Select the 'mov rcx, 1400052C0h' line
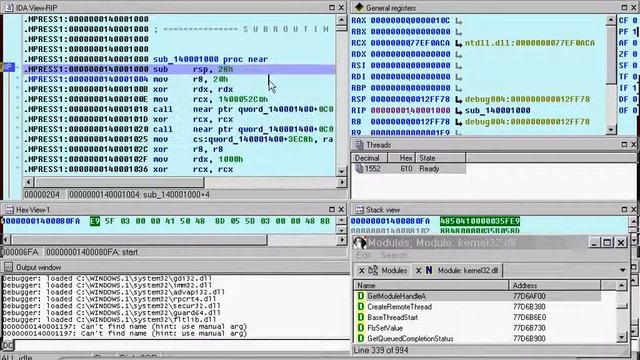The height and width of the screenshot is (360, 640). click(x=180, y=99)
